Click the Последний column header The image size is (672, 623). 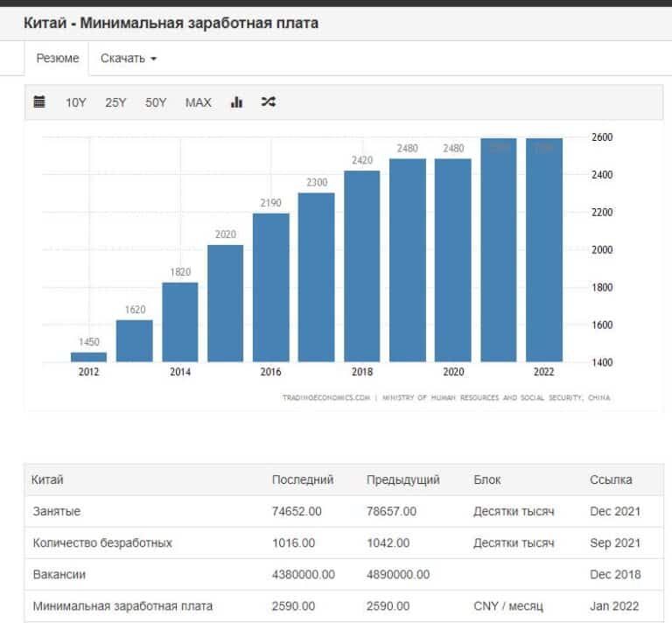[303, 479]
